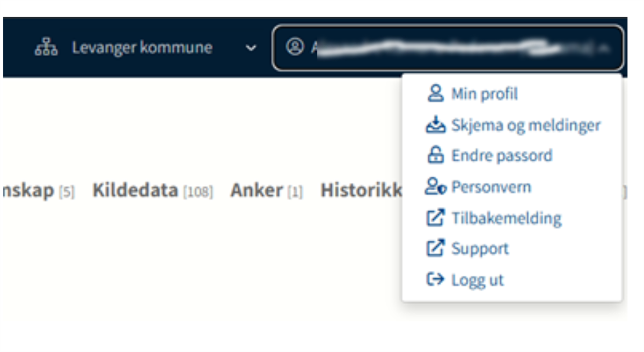Open the Anker tab
Image resolution: width=644 pixels, height=352 pixels.
tap(257, 191)
